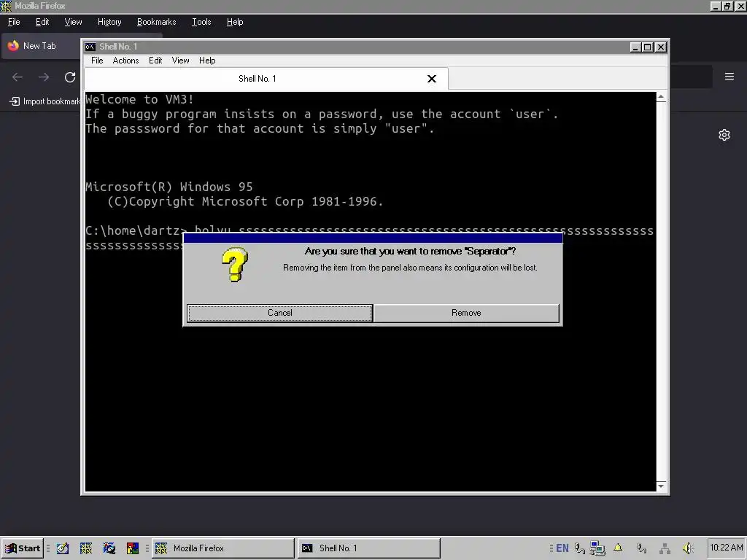Open Firefox Edit menu
Screen dimensions: 747x560
click(42, 22)
